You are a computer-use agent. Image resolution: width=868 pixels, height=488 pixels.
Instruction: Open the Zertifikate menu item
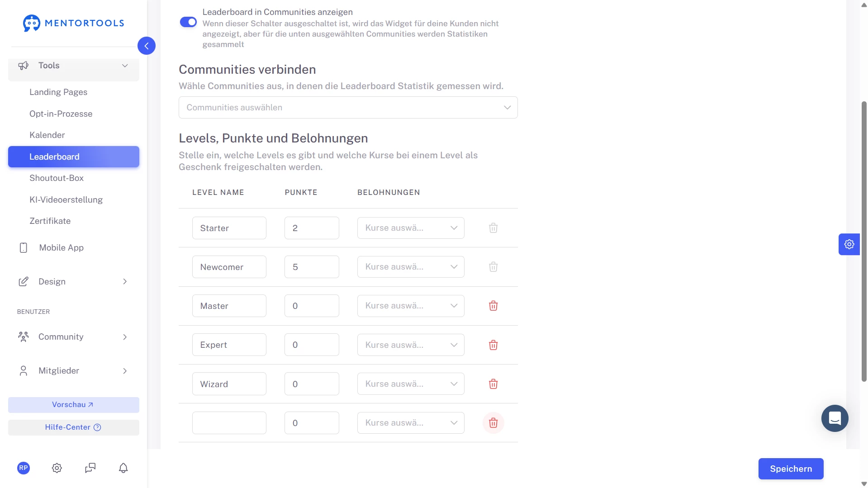(x=50, y=221)
